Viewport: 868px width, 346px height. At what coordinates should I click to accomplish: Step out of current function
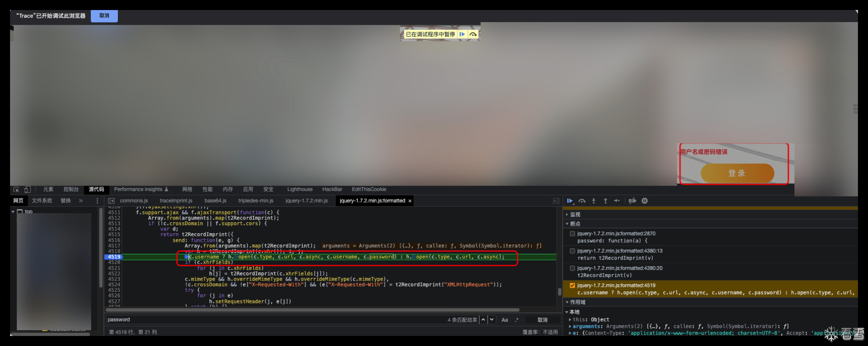point(606,201)
